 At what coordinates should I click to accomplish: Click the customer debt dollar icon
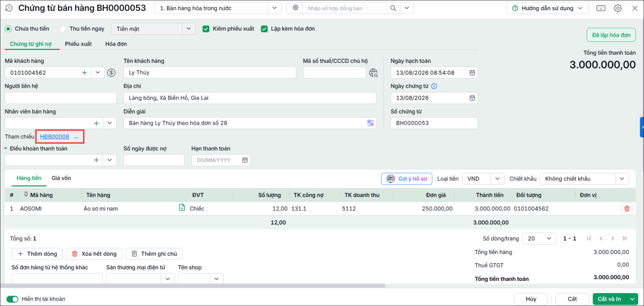pos(111,72)
